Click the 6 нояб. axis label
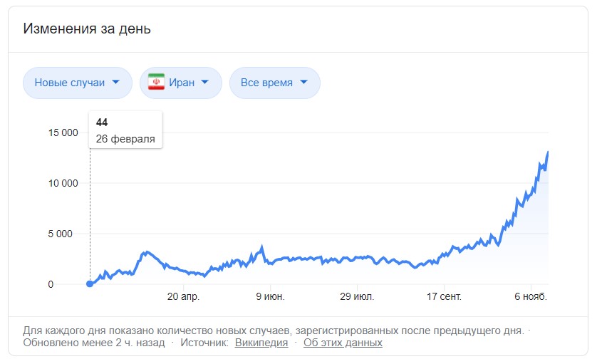This screenshot has width=597, height=364. pos(531,296)
